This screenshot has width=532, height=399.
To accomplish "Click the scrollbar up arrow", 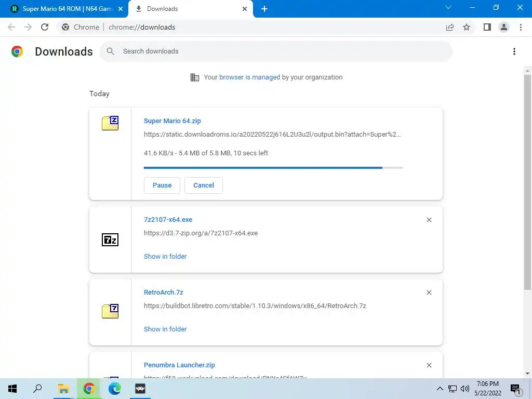I will pos(527,71).
